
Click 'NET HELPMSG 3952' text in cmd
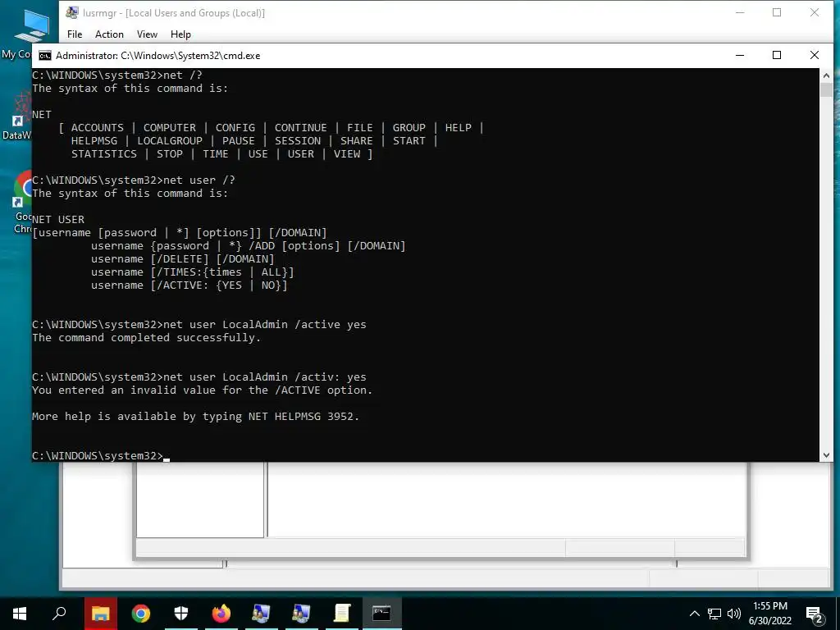300,416
